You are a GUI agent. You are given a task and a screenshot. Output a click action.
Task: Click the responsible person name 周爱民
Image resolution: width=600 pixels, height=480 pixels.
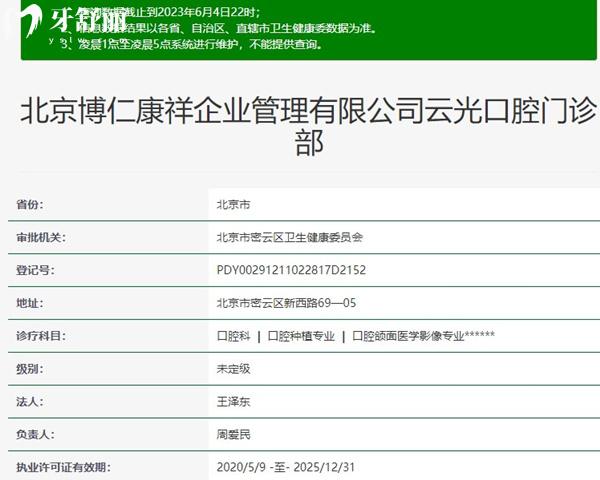tap(233, 434)
